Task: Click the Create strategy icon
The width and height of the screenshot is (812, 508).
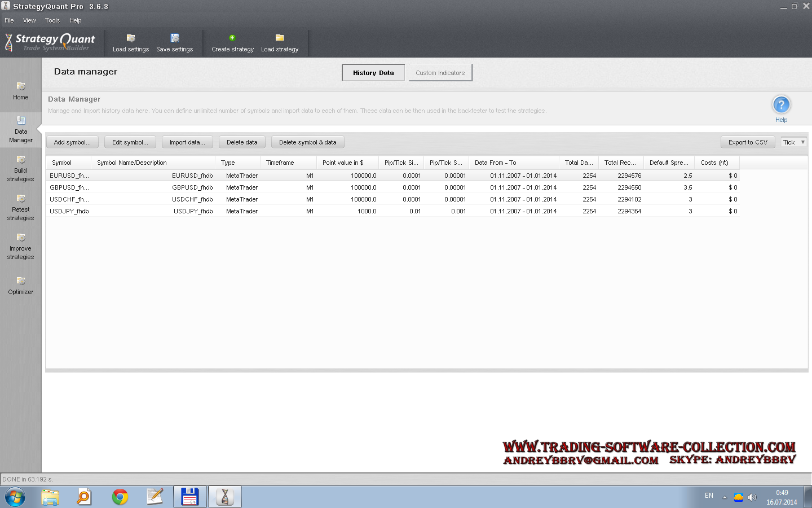Action: tap(232, 38)
